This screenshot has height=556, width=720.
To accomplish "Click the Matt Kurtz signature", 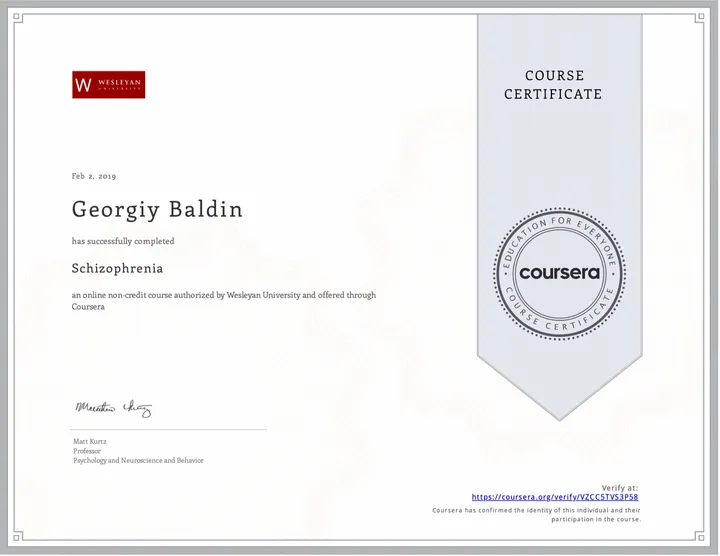I will [113, 408].
